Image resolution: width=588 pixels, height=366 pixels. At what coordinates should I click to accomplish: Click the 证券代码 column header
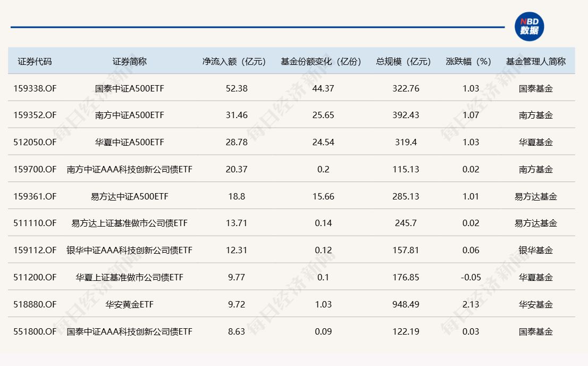pyautogui.click(x=35, y=61)
